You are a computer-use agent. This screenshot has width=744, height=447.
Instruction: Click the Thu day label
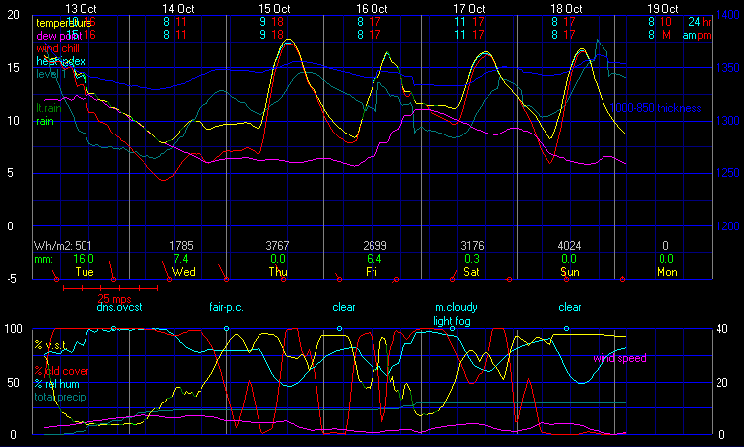pos(278,272)
